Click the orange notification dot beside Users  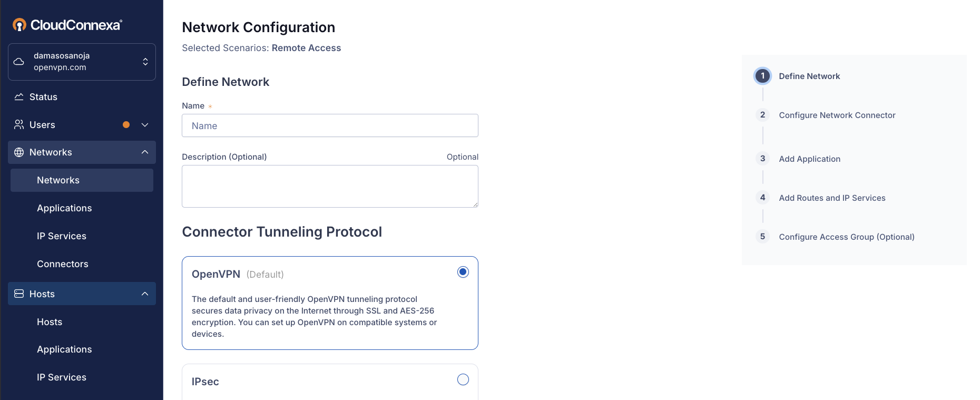click(x=126, y=125)
